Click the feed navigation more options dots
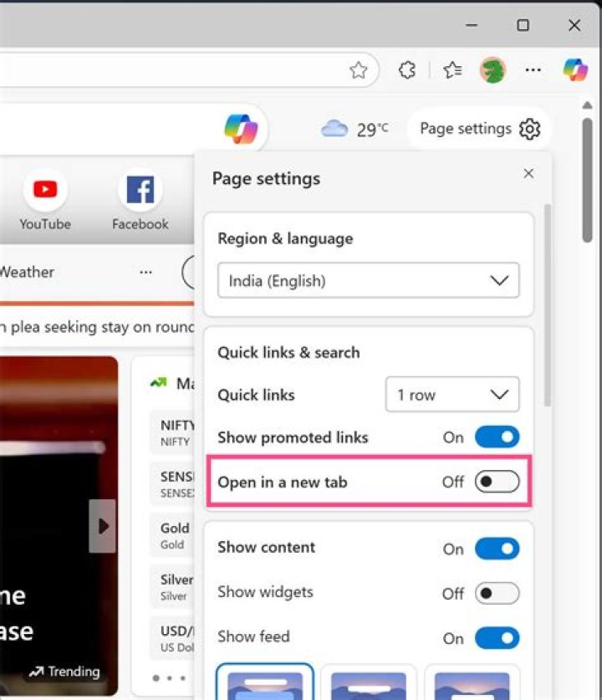The image size is (602, 700). point(146,272)
